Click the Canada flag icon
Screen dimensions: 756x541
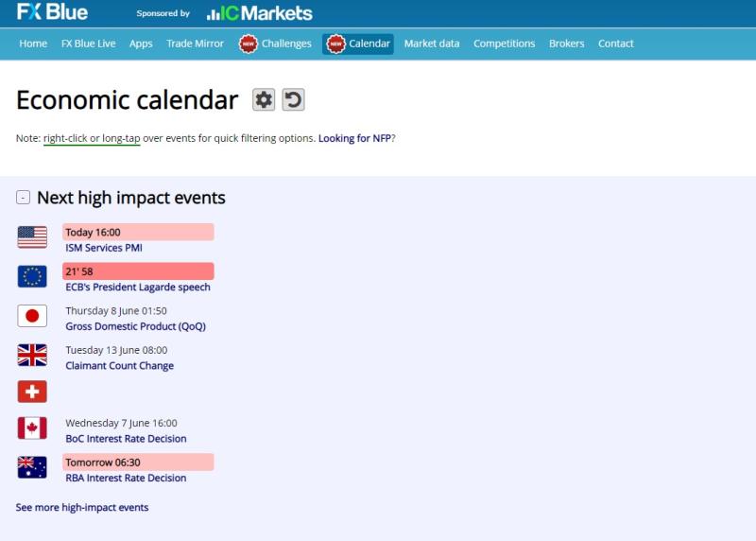pos(32,428)
